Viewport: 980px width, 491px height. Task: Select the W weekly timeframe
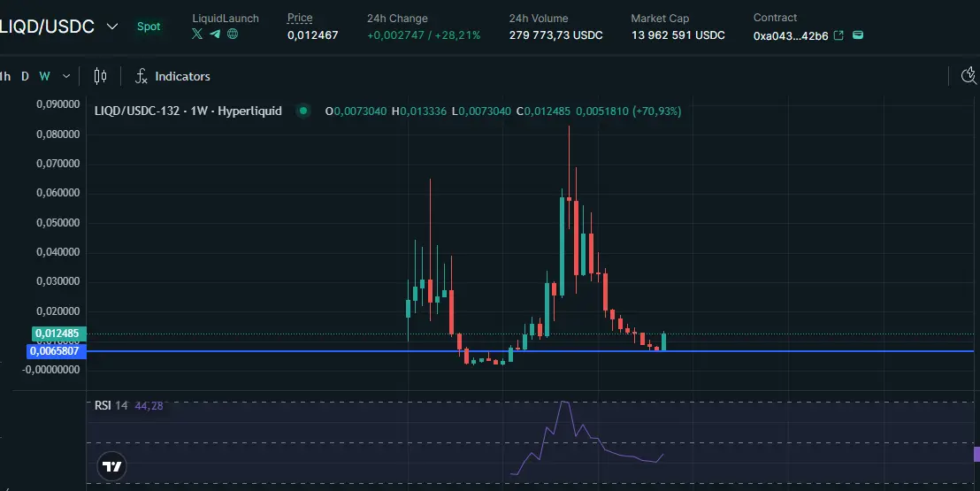(44, 76)
